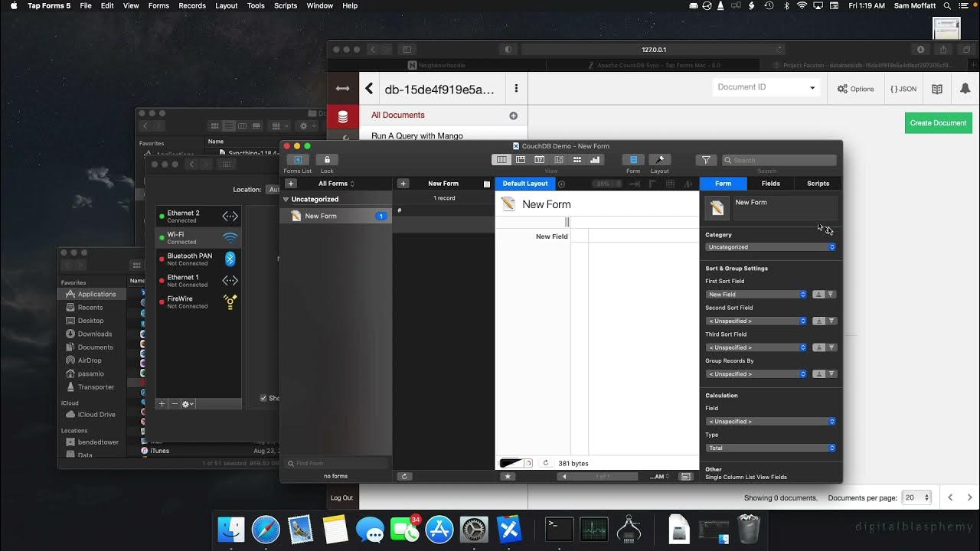Add a new record with plus button
The width and height of the screenshot is (980, 551).
point(403,184)
